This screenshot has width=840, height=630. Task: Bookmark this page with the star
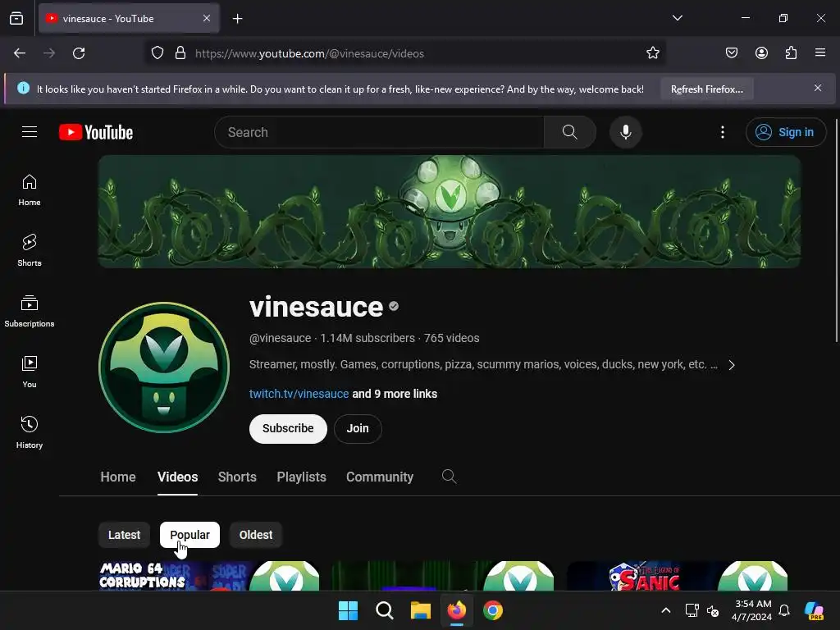click(652, 53)
